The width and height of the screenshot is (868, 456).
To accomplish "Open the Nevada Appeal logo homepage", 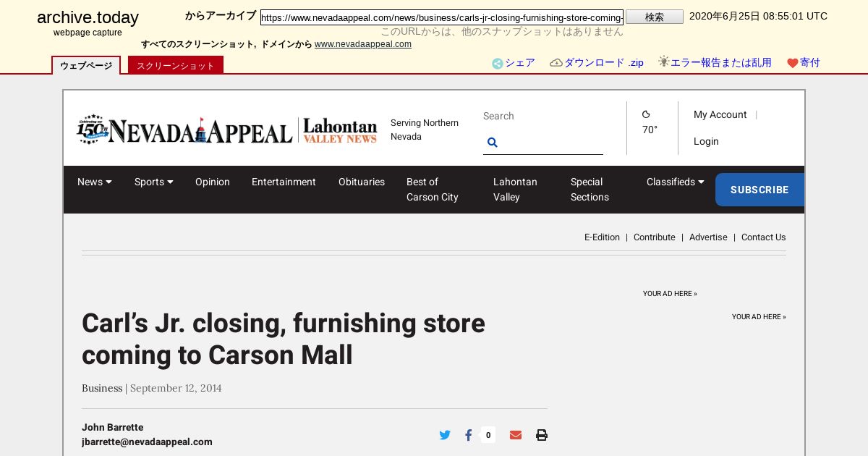I will (x=184, y=130).
